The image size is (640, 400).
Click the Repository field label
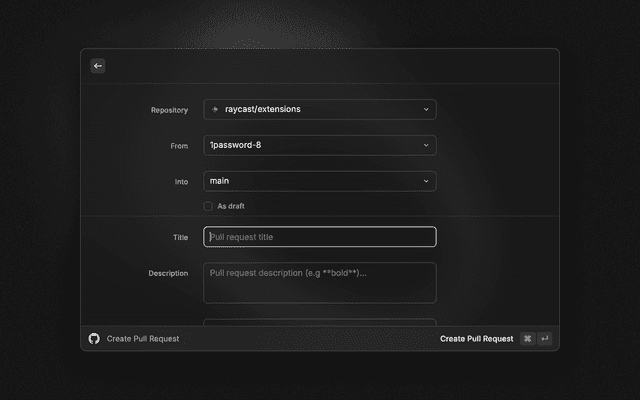[169, 110]
